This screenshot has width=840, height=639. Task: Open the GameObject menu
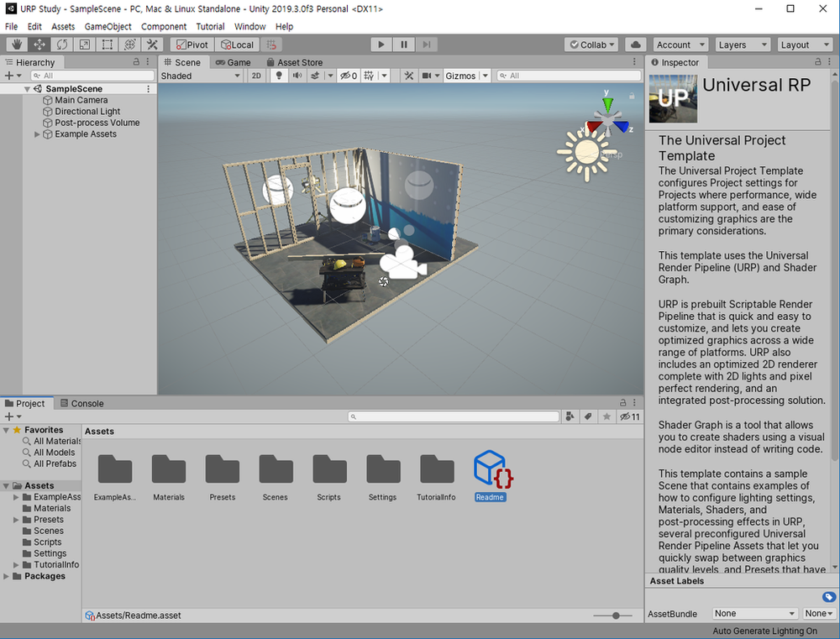[x=108, y=26]
